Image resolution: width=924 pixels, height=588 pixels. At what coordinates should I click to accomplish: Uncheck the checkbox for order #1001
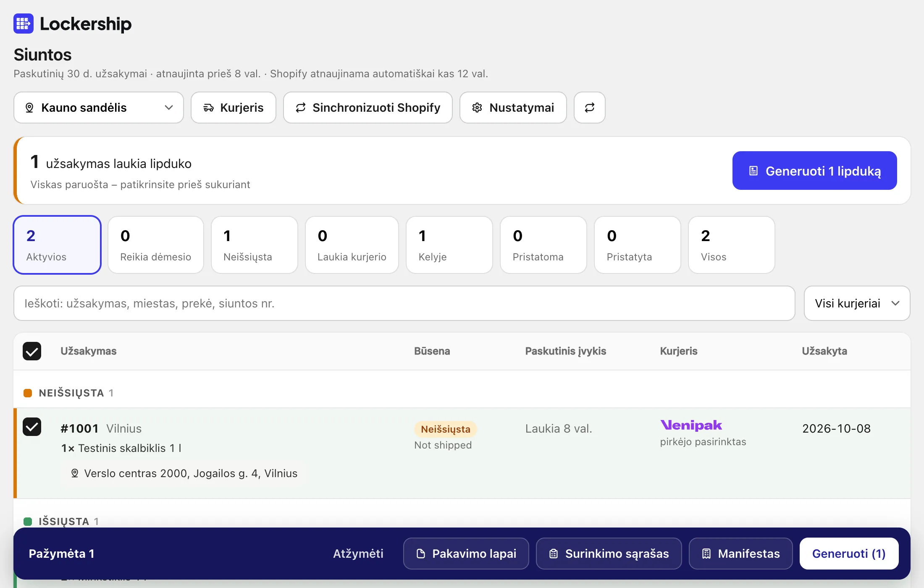tap(32, 427)
